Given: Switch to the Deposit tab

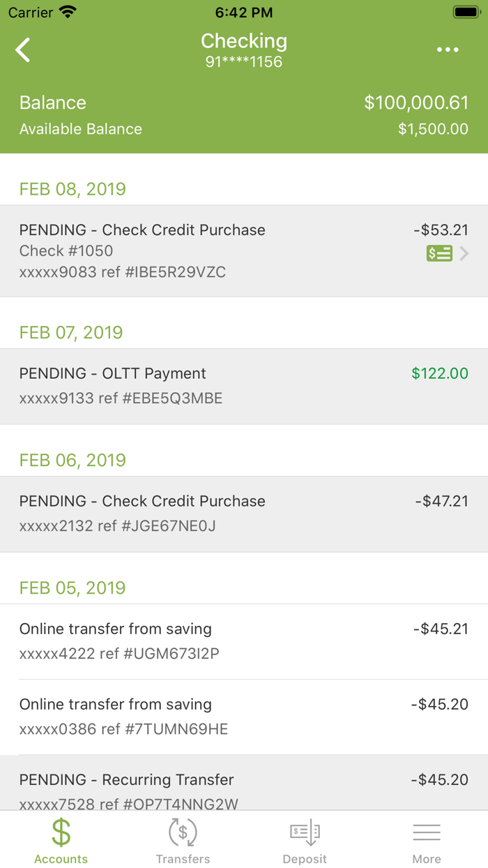Looking at the screenshot, I should click(305, 840).
